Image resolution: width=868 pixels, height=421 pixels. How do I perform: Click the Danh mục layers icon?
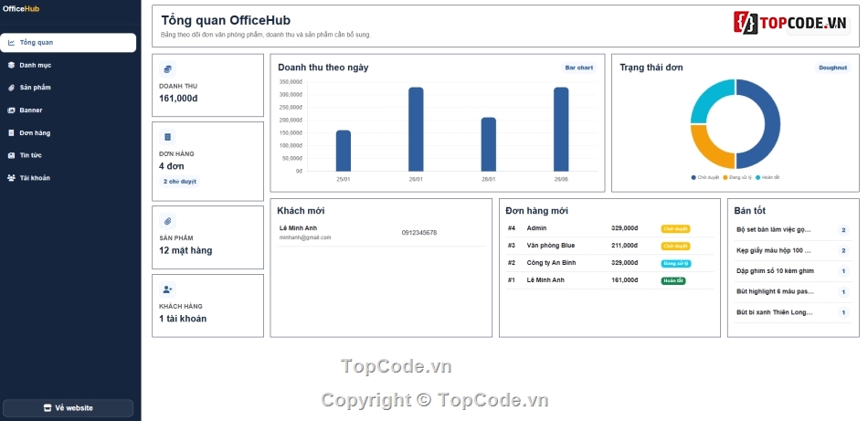click(11, 65)
